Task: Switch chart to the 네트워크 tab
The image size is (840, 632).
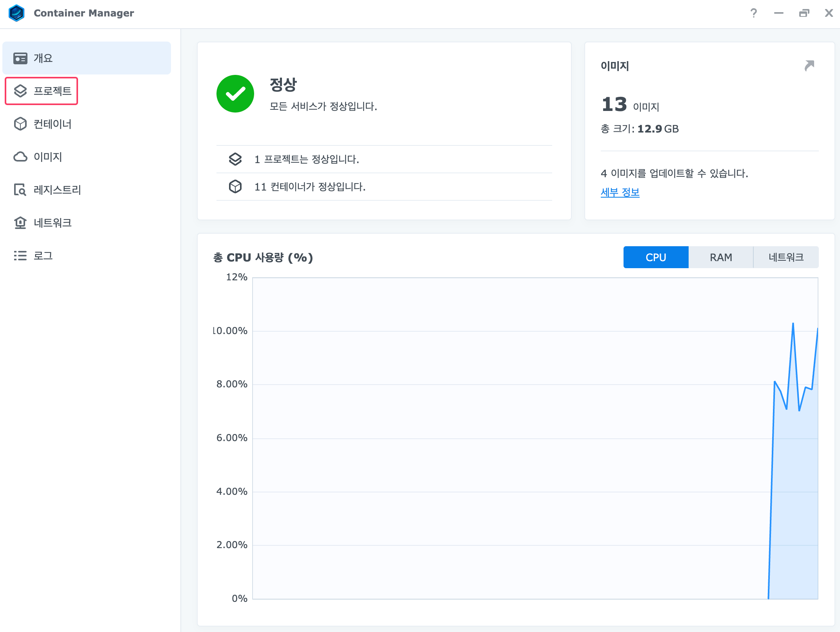Action: 786,257
